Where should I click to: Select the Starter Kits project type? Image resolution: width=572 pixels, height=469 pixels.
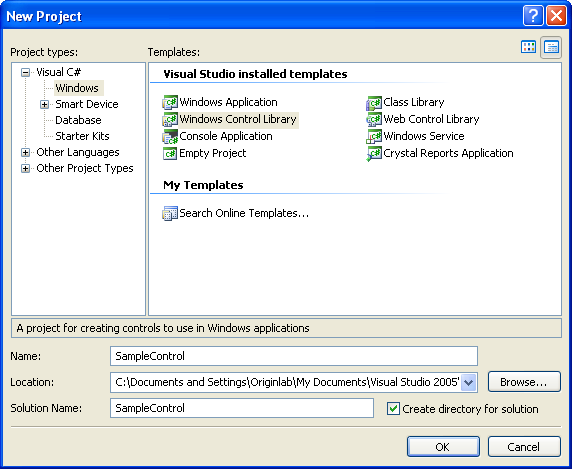click(x=82, y=136)
